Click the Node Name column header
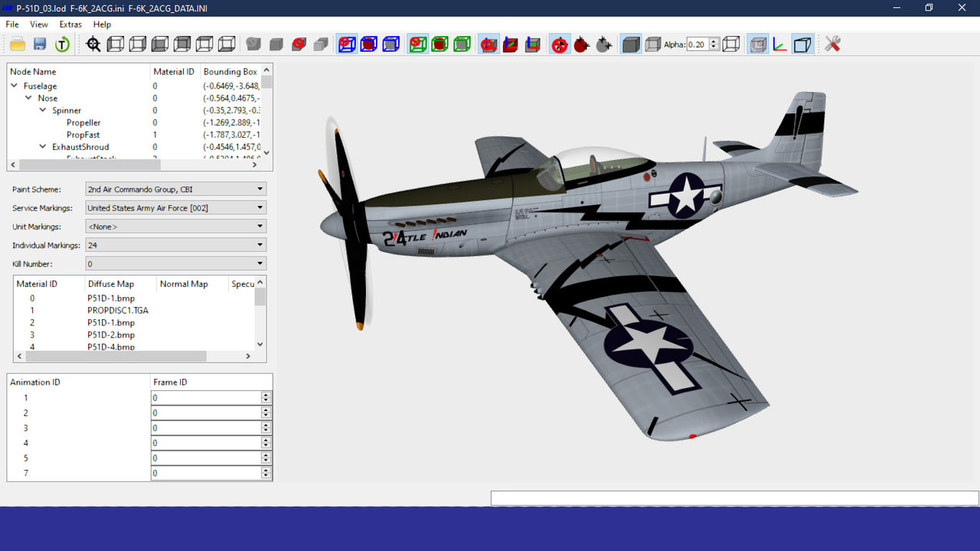The image size is (980, 551). click(79, 71)
